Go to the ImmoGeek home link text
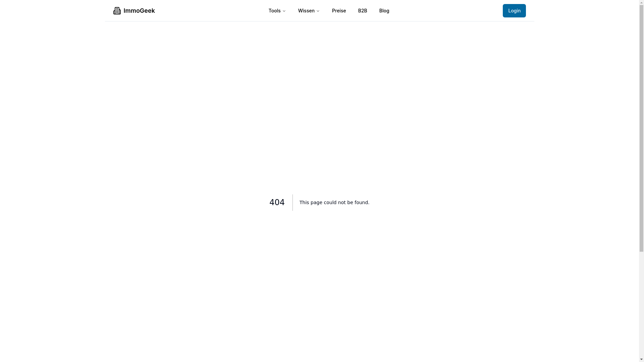Screen dimensions: 644x362 (x=139, y=11)
